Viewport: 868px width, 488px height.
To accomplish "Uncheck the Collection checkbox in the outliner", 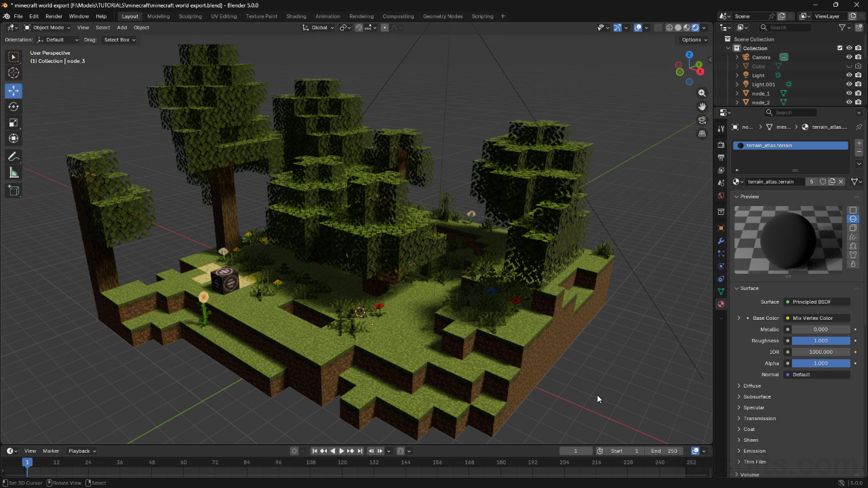I will coord(840,47).
